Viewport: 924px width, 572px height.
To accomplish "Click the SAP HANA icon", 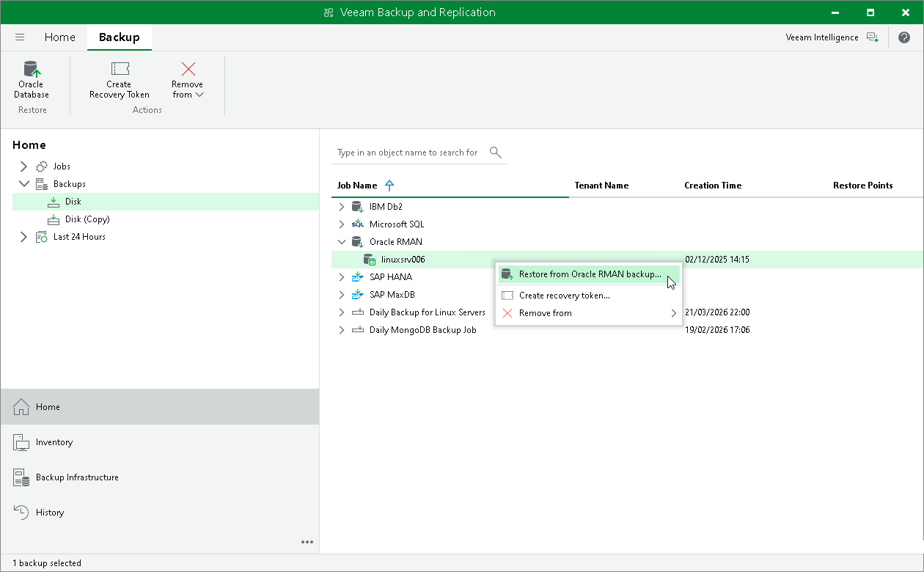I will tap(358, 277).
